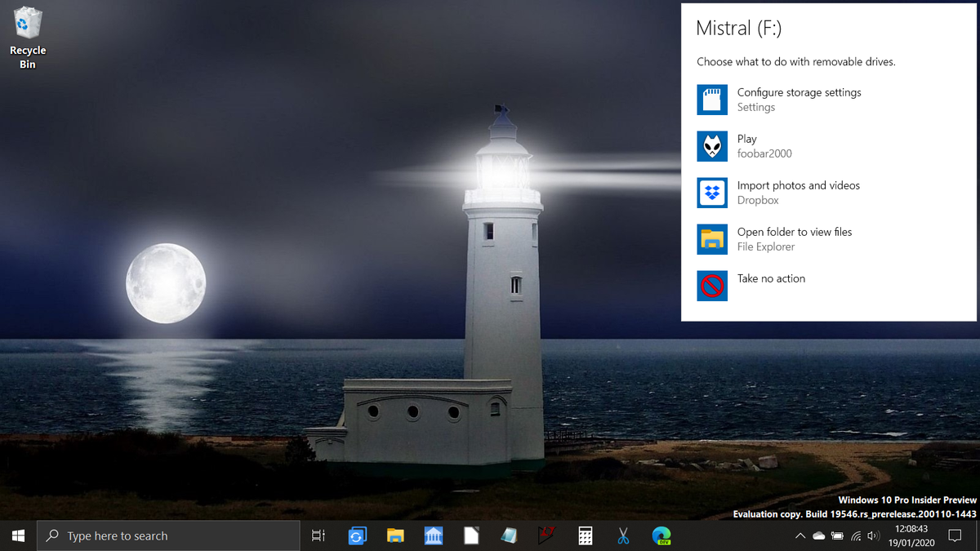Viewport: 980px width, 551px height.
Task: Open Microsoft Edge Dev browser
Action: pos(661,535)
